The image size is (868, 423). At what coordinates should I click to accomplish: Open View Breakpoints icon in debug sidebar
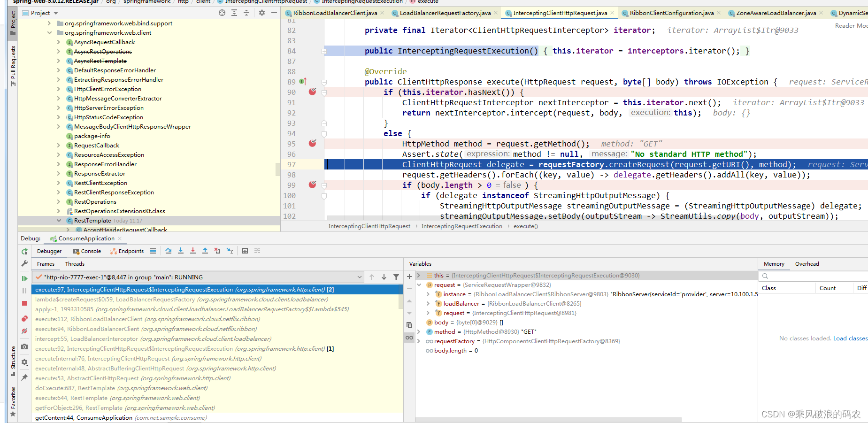pyautogui.click(x=24, y=319)
